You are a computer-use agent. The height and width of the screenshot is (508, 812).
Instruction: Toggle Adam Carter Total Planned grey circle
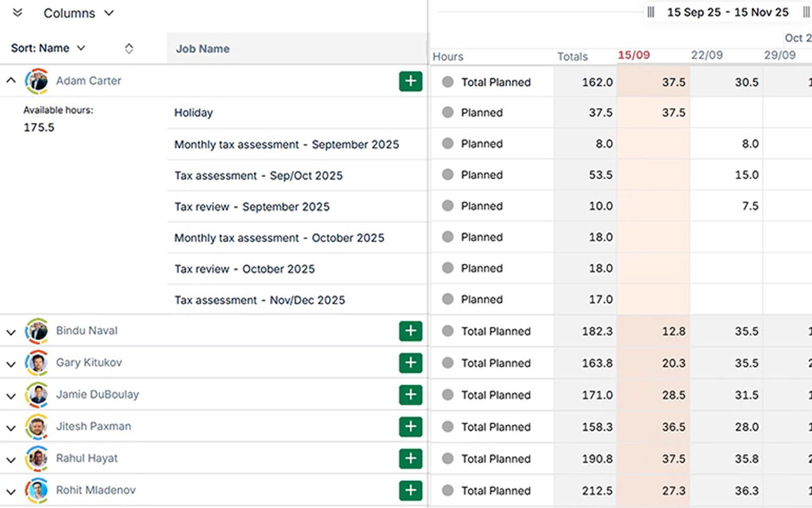point(448,82)
